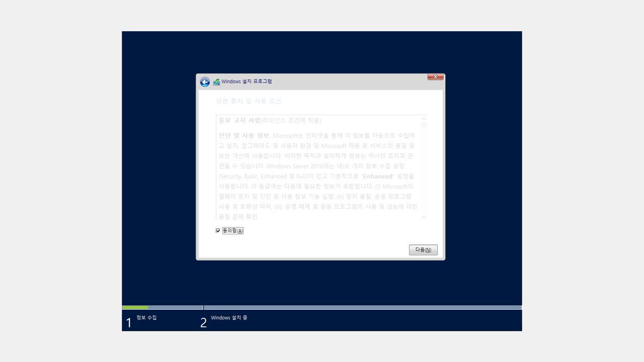This screenshot has height=362, width=644.
Task: Click the 다음(N) next button
Action: [423, 250]
